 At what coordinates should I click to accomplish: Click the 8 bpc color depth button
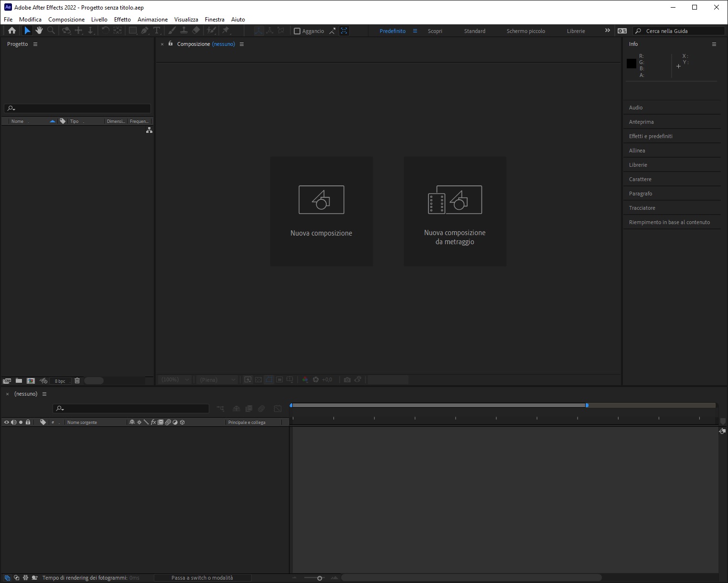tap(60, 381)
